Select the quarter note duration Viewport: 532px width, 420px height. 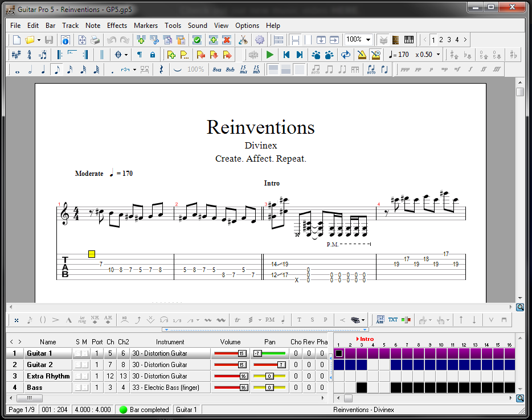[x=43, y=69]
